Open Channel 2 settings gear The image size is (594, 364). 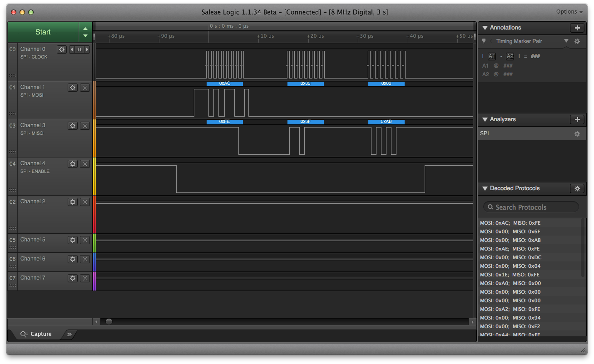point(73,202)
